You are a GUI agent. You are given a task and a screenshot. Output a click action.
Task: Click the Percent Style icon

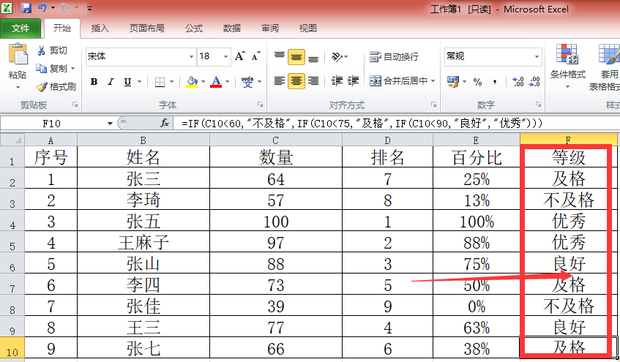pyautogui.click(x=478, y=82)
